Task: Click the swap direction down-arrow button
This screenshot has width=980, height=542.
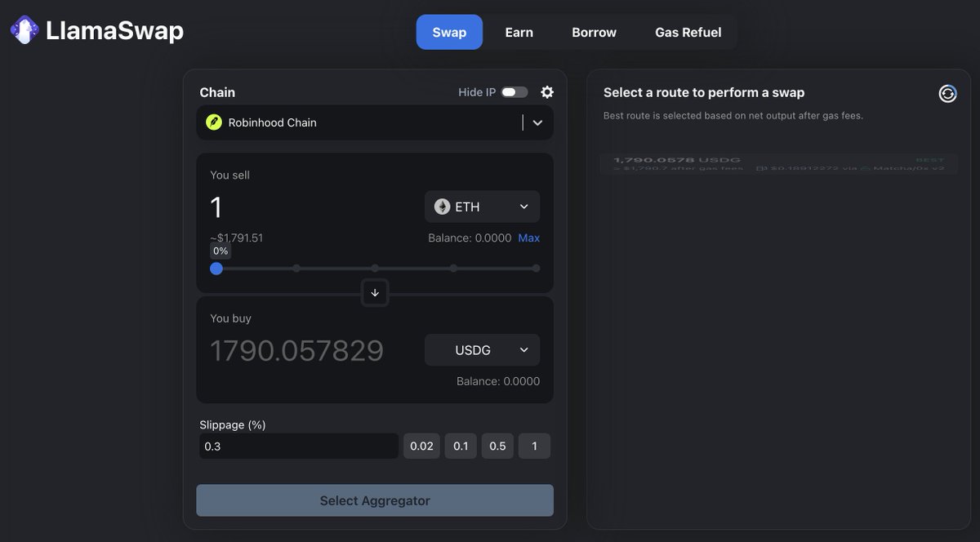Action: [375, 293]
